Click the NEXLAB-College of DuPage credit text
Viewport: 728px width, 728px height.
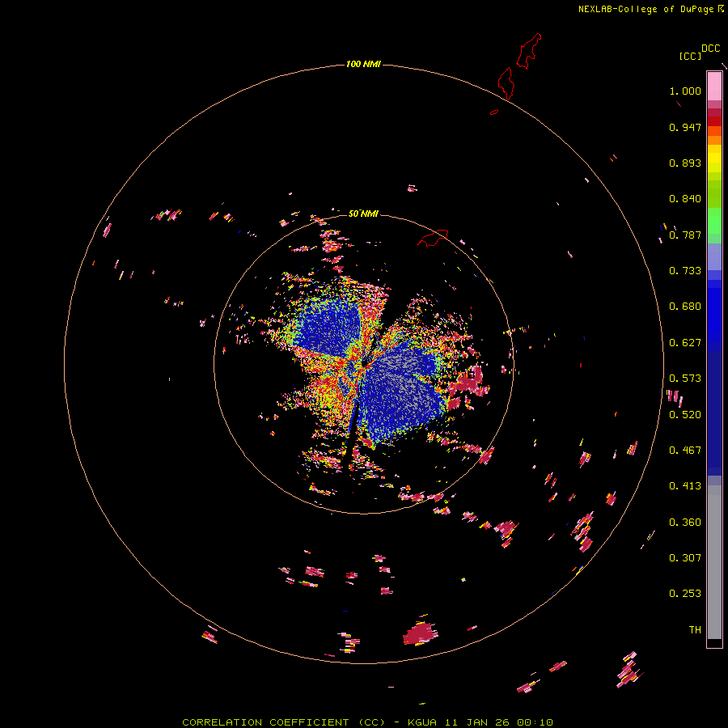646,9
